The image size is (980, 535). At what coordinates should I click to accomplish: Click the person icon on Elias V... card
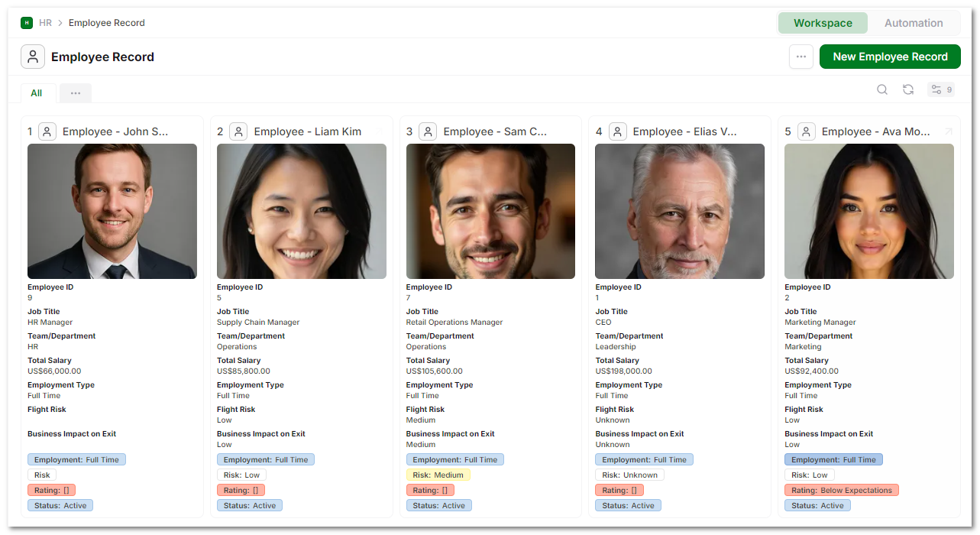pyautogui.click(x=617, y=131)
